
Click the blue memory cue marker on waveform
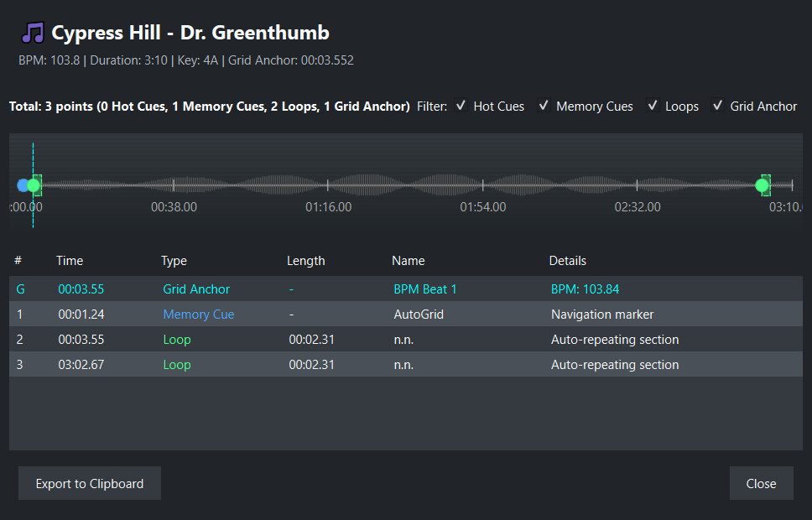(x=23, y=185)
